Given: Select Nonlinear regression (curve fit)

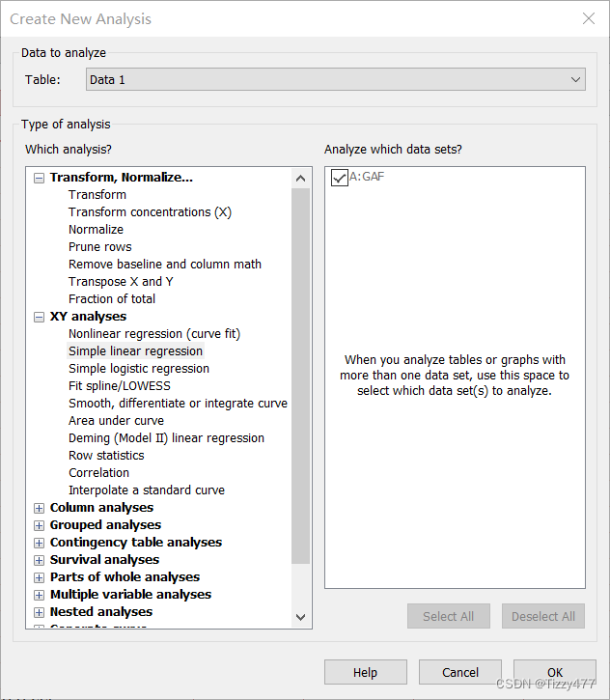Looking at the screenshot, I should (x=154, y=334).
